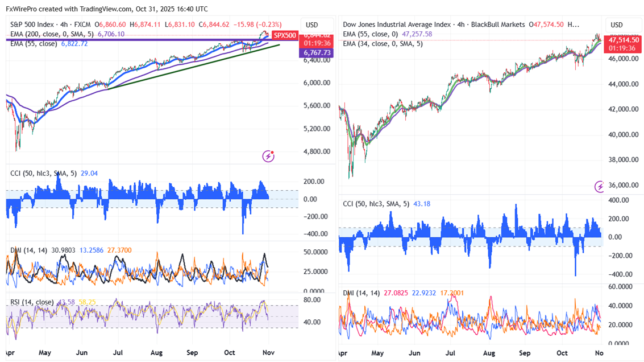
Task: Click the Aug label on Dow time axis
Action: click(489, 353)
